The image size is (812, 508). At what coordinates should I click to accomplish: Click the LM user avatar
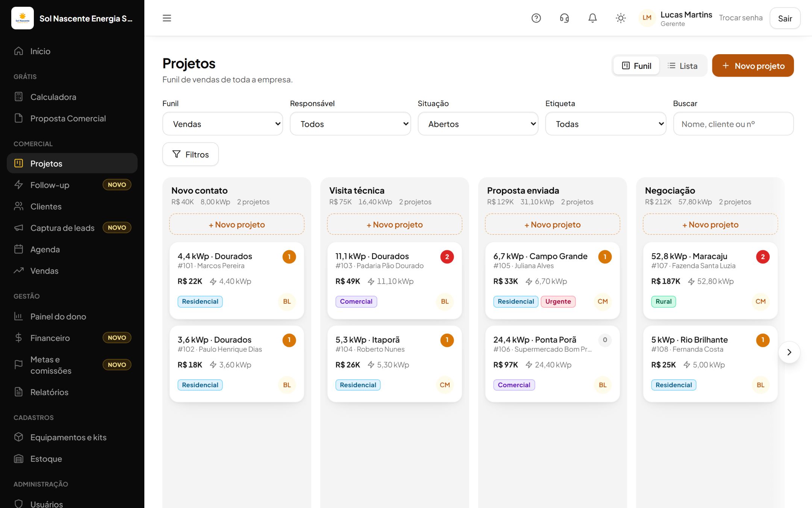click(x=647, y=18)
